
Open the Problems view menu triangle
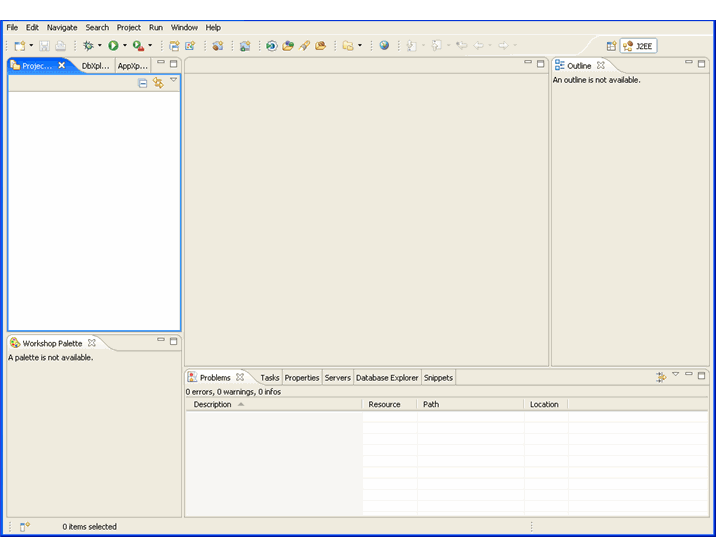676,374
